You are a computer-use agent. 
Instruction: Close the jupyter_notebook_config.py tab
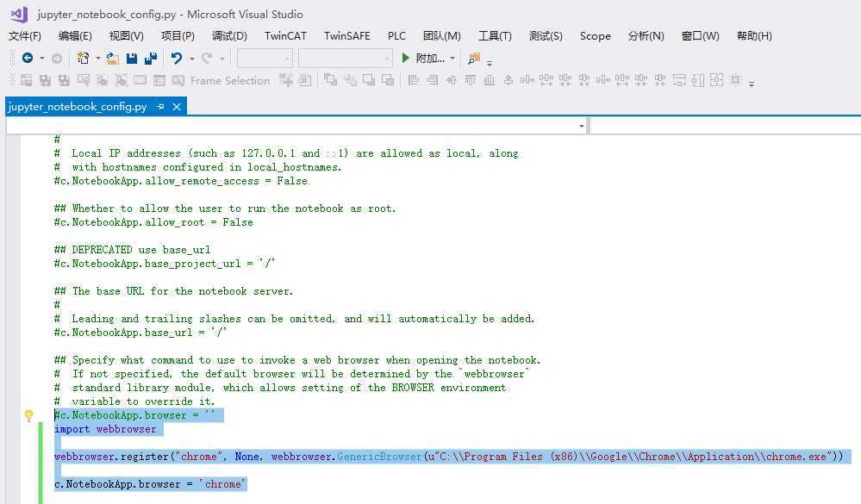pos(177,107)
